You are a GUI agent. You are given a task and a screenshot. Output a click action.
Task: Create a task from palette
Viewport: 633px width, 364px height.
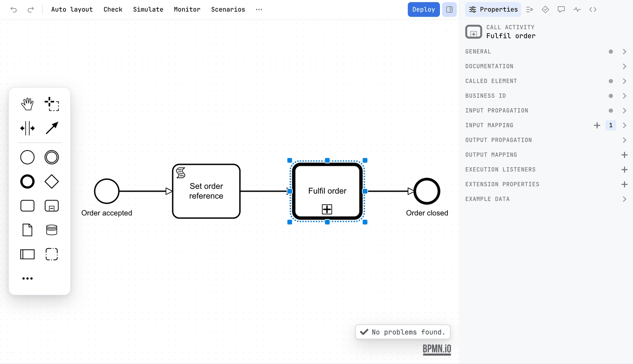tap(27, 206)
